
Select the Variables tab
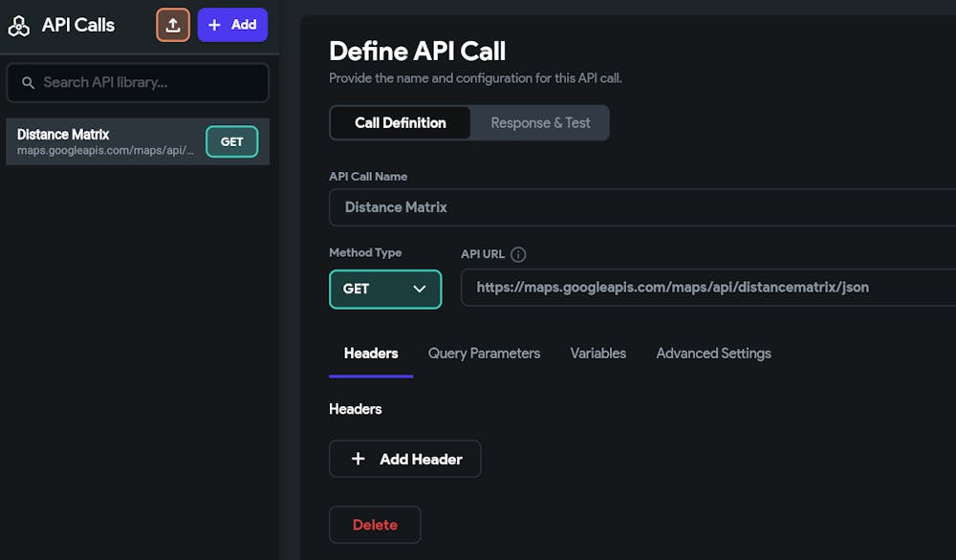click(598, 354)
